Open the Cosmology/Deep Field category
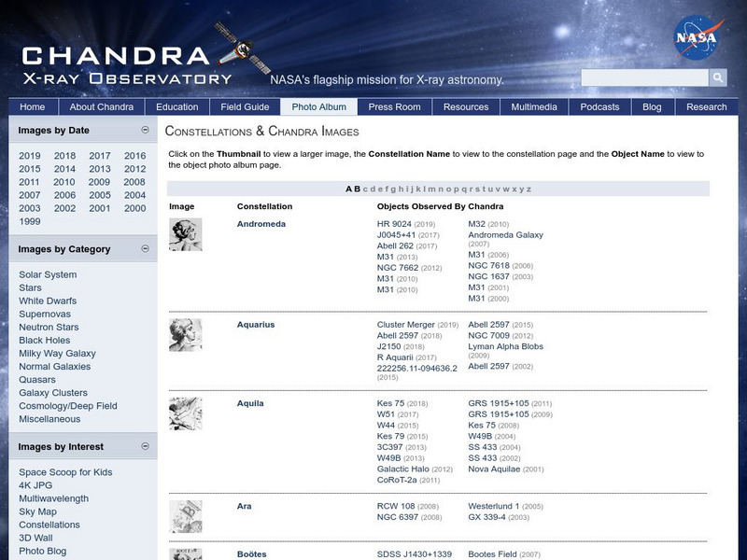The width and height of the screenshot is (747, 560). 67,406
